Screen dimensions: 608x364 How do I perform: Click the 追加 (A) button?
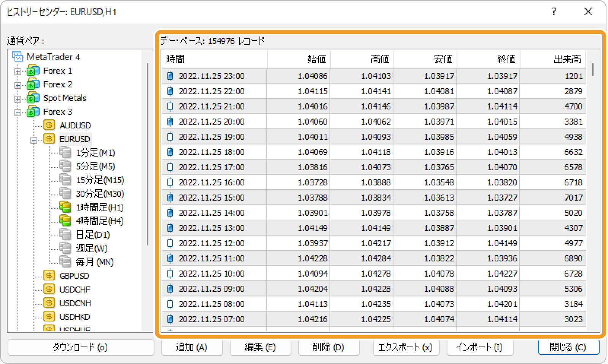tap(192, 347)
